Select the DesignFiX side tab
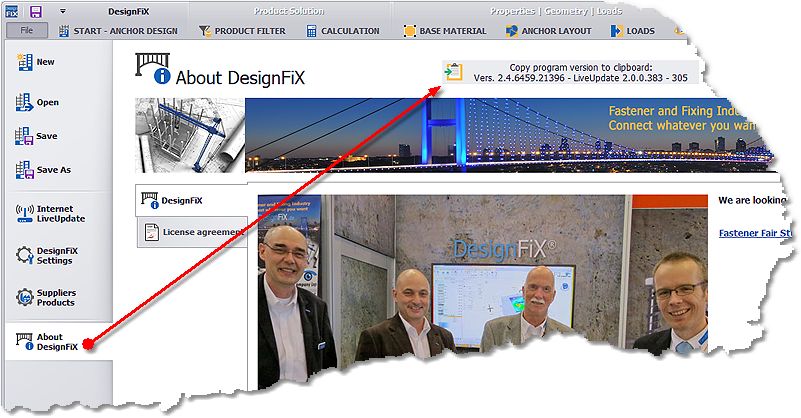 [191, 200]
